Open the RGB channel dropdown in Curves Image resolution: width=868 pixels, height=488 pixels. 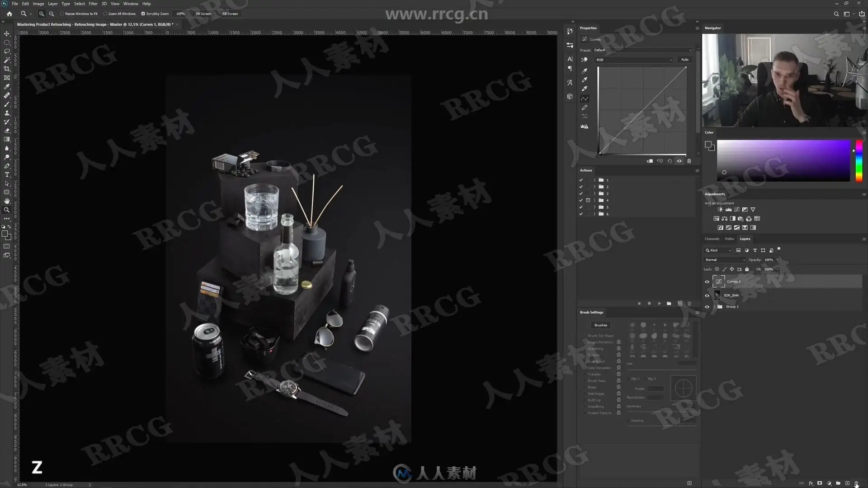pos(633,60)
